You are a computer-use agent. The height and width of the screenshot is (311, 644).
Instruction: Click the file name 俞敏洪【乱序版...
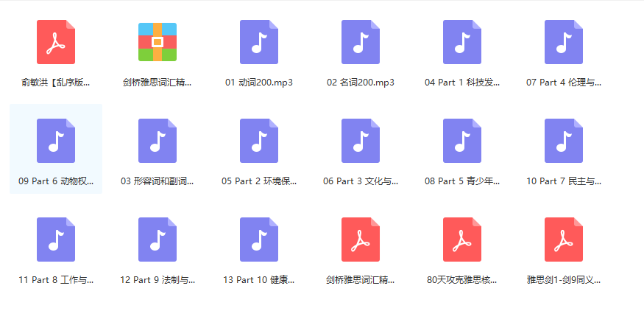pos(56,83)
